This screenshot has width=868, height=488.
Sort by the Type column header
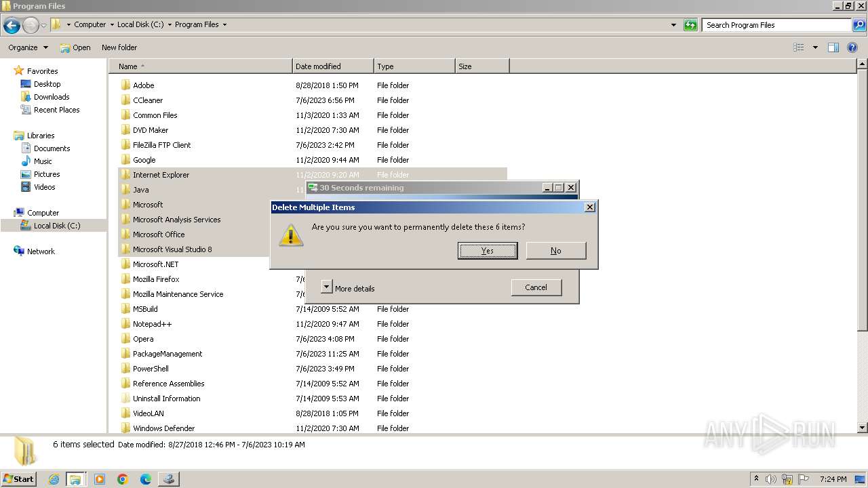pos(414,66)
